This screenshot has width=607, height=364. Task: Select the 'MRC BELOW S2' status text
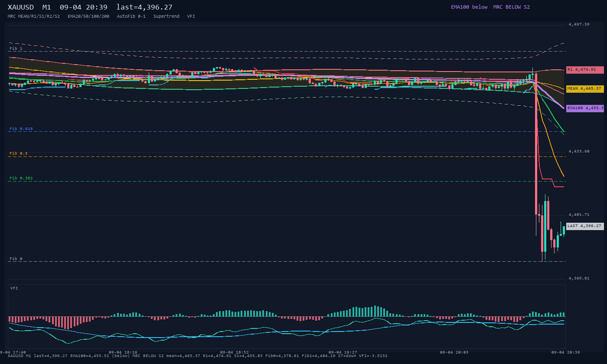(512, 7)
